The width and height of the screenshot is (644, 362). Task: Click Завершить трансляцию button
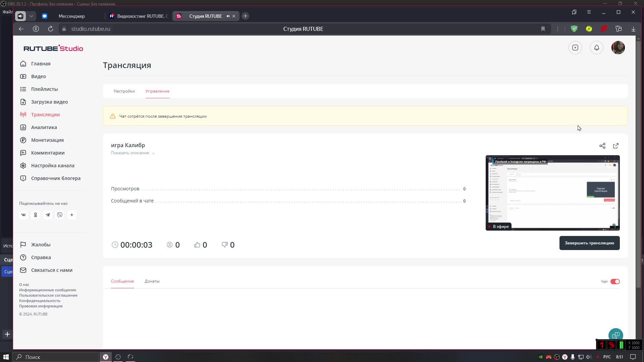point(589,243)
